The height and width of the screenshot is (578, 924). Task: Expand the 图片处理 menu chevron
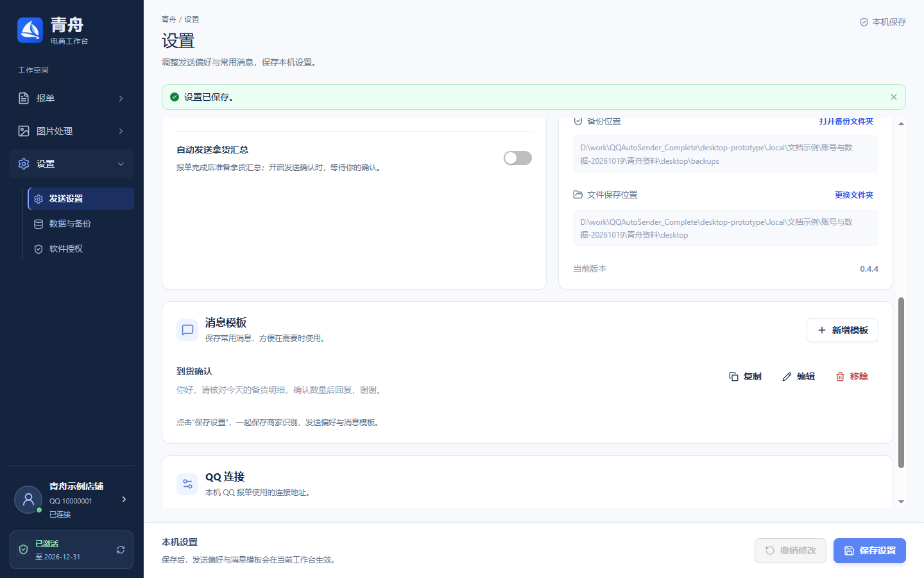[x=121, y=131]
